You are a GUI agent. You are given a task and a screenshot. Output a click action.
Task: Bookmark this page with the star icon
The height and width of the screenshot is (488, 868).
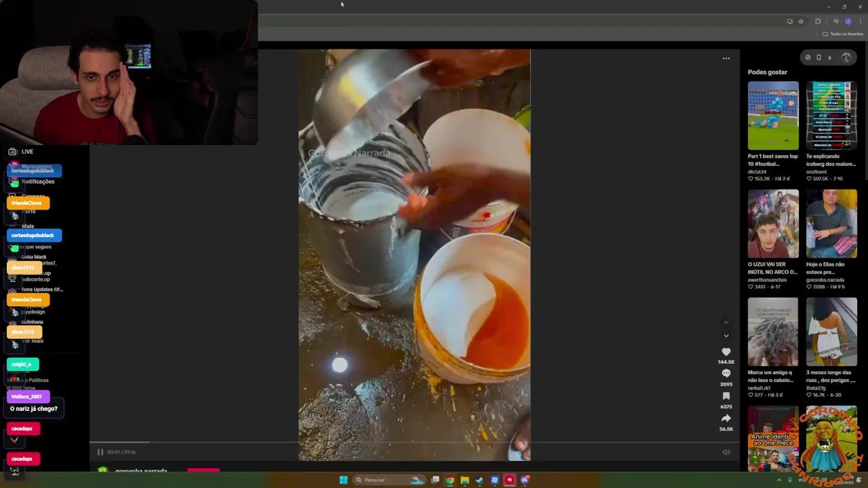coord(801,22)
